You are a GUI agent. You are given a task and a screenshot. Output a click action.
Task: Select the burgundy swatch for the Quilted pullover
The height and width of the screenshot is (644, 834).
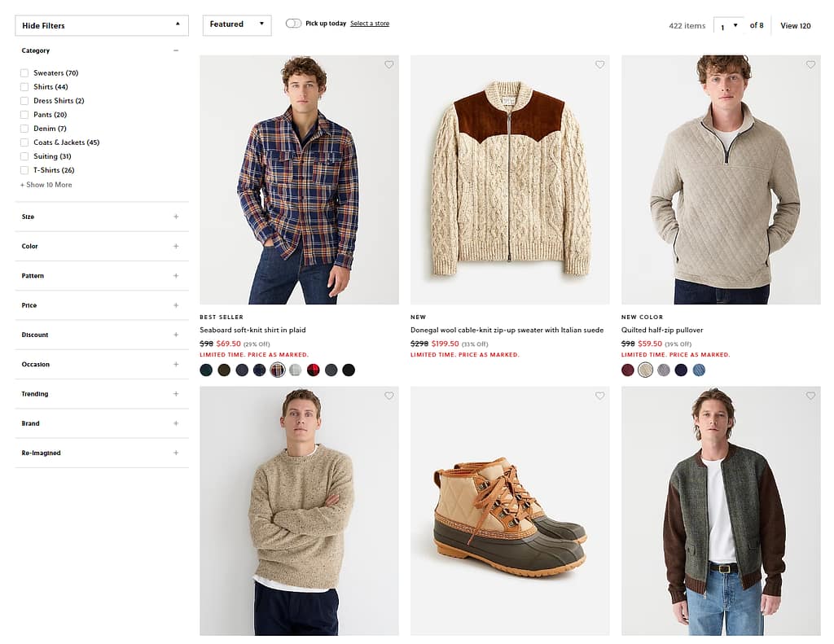626,369
